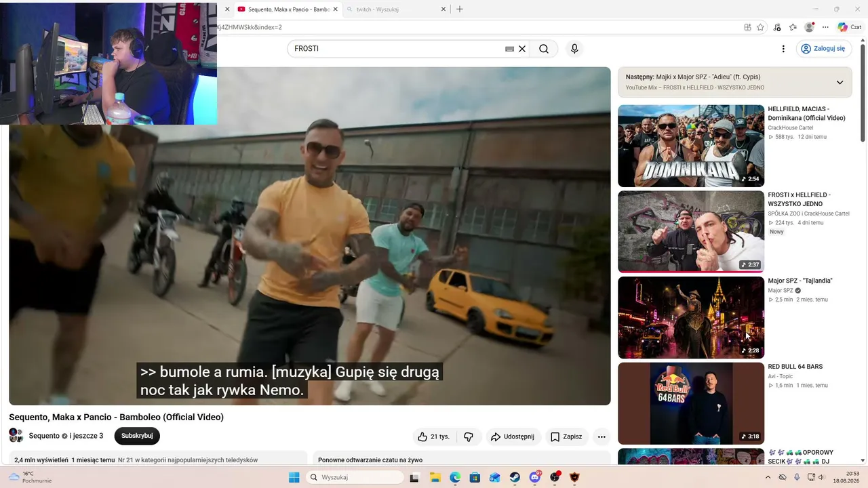Submit the YouTube search with magnifier icon
Image resolution: width=868 pixels, height=488 pixels.
[544, 49]
